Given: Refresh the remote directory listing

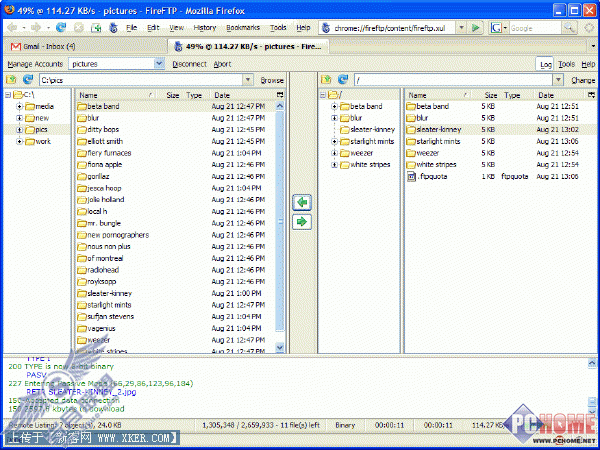Looking at the screenshot, I should coord(343,80).
